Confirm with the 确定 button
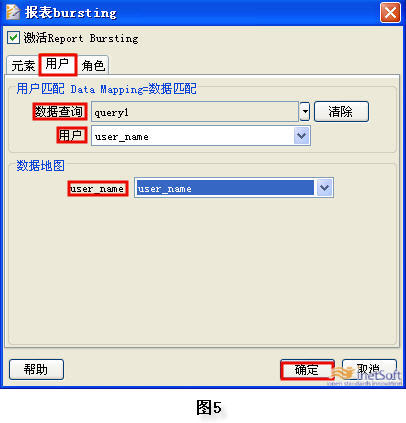The height and width of the screenshot is (423, 406). pos(307,370)
